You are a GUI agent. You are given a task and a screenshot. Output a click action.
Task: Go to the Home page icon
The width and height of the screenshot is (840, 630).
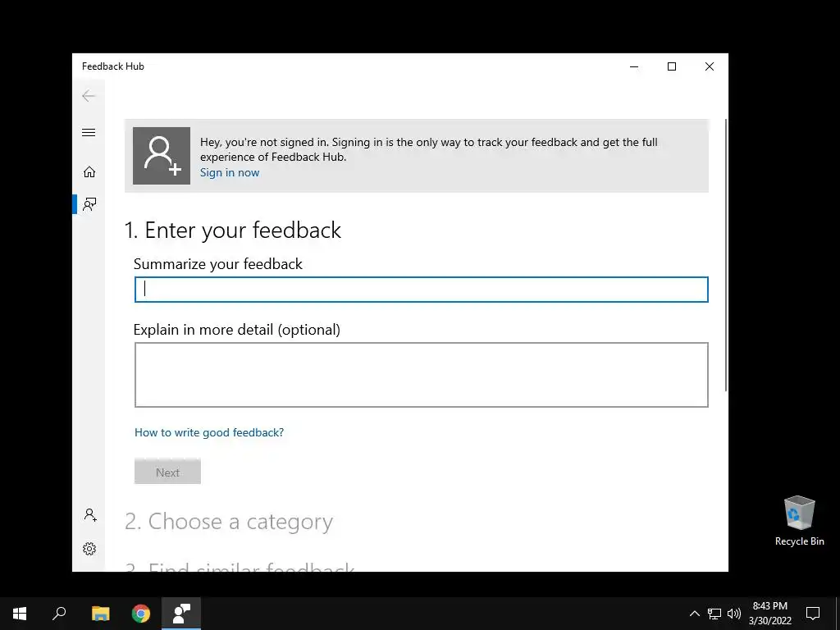pos(89,171)
